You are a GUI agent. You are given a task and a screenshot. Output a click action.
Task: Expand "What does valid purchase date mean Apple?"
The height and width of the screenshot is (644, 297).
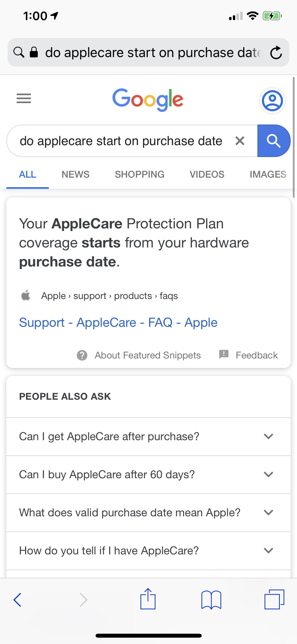[x=268, y=513]
